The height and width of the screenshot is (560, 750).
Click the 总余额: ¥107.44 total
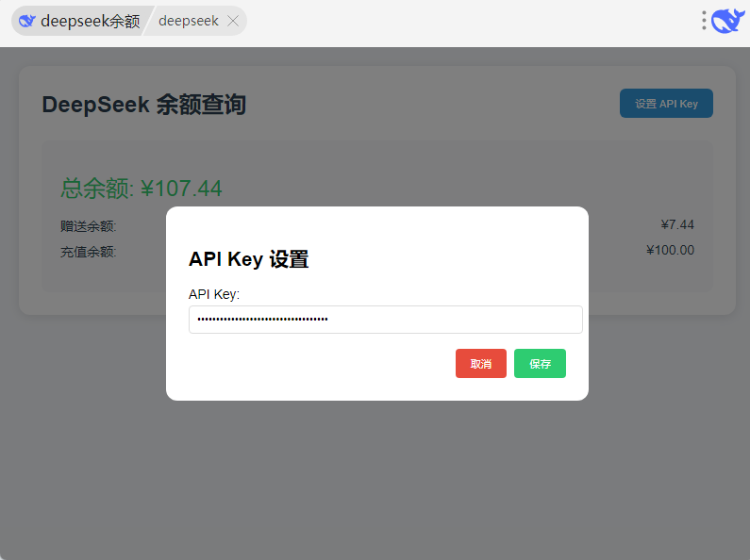(142, 189)
